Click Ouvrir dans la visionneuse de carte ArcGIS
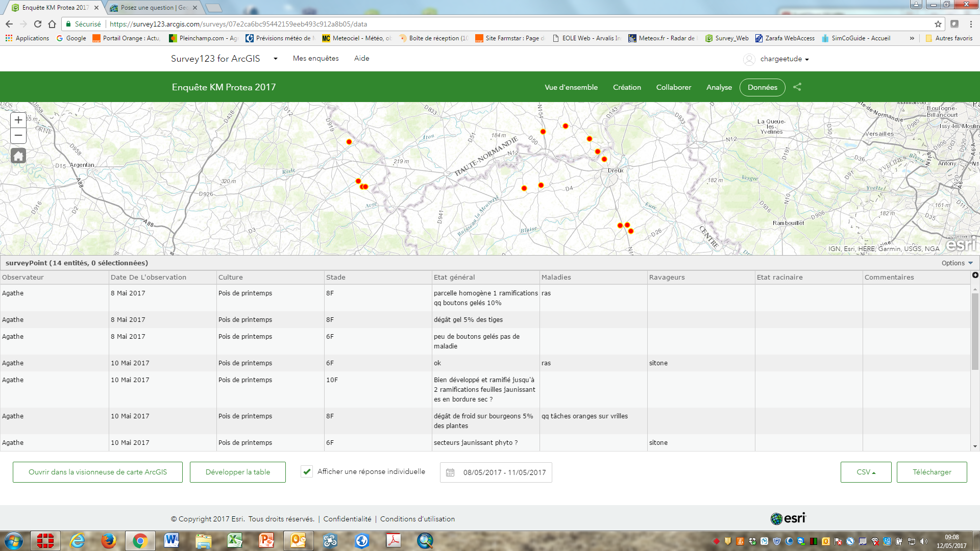This screenshot has width=980, height=551. [x=97, y=472]
